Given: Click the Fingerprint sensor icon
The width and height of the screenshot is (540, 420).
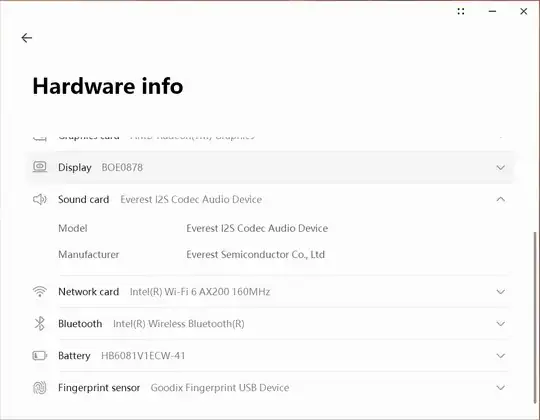Looking at the screenshot, I should tap(40, 388).
